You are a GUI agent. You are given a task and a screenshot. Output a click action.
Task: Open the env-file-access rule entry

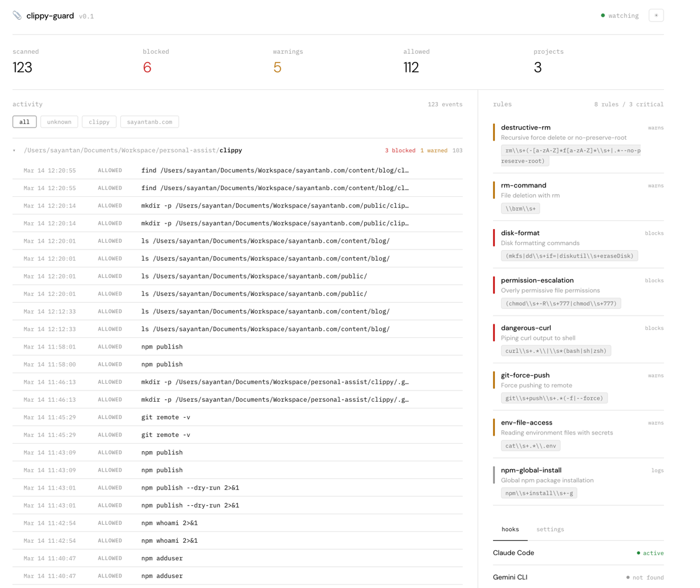(x=525, y=423)
